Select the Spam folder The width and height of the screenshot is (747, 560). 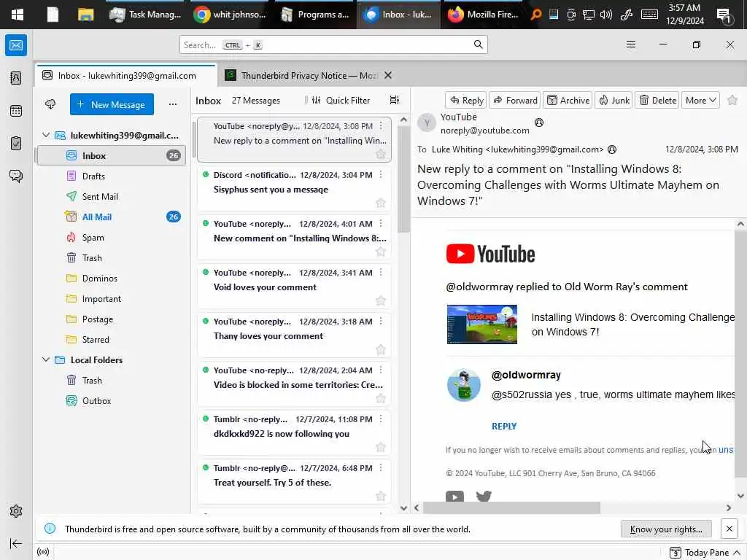click(x=112, y=237)
